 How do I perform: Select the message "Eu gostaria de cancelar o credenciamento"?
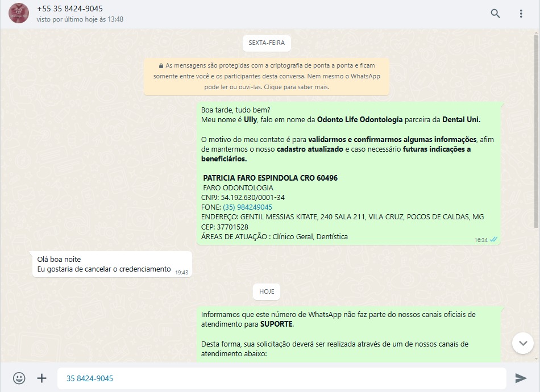[x=104, y=269]
